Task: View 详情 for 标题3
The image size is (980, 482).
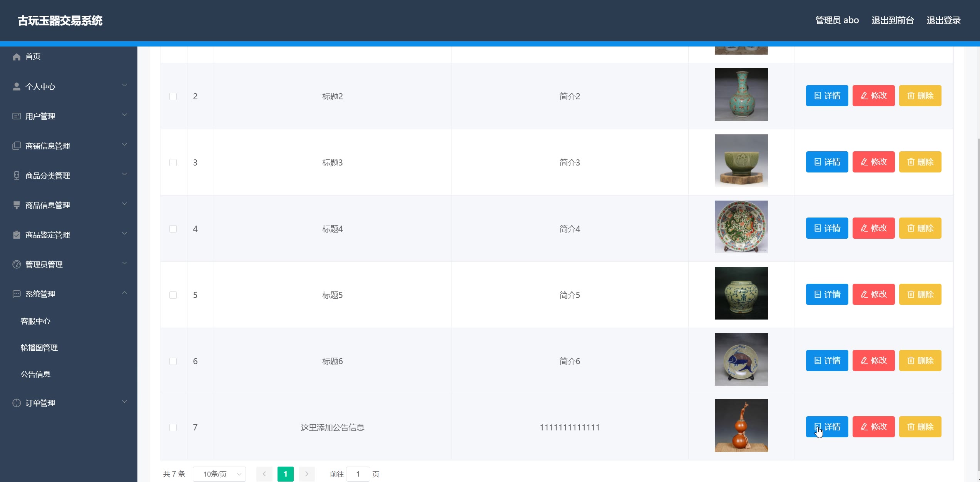Action: pos(827,162)
